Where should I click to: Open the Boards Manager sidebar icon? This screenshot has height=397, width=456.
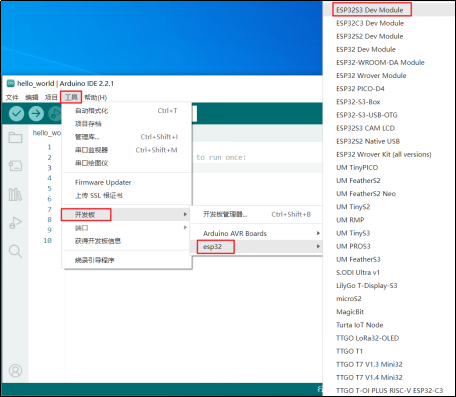(x=15, y=166)
